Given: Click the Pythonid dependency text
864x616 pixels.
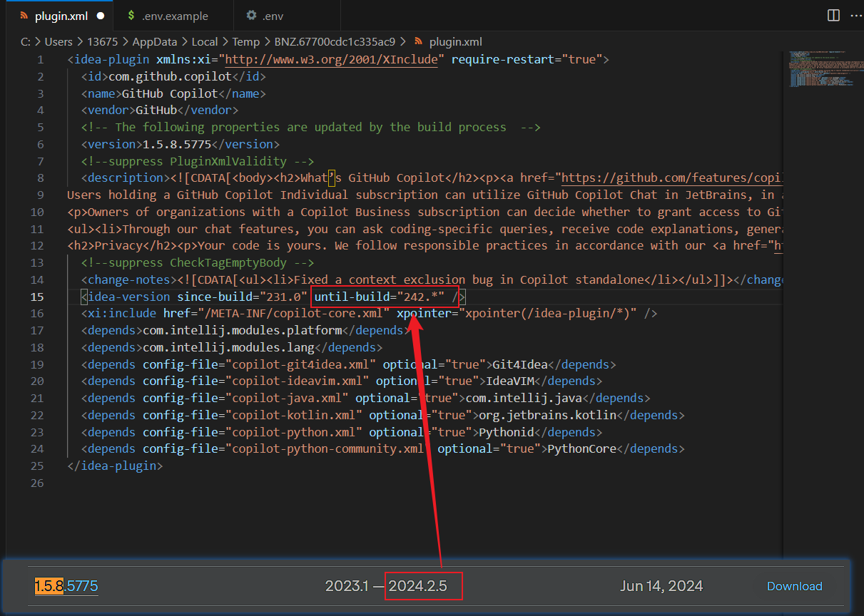Looking at the screenshot, I should pyautogui.click(x=506, y=432).
